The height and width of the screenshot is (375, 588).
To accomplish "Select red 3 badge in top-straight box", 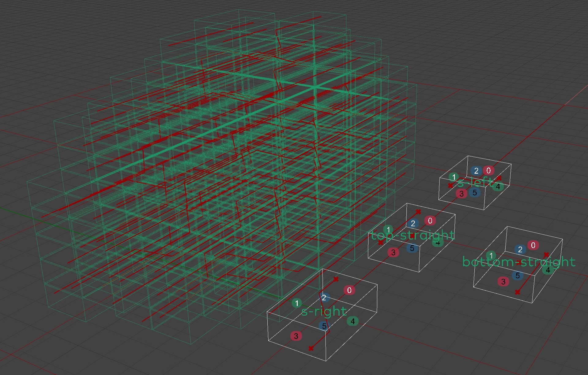I will pyautogui.click(x=393, y=252).
